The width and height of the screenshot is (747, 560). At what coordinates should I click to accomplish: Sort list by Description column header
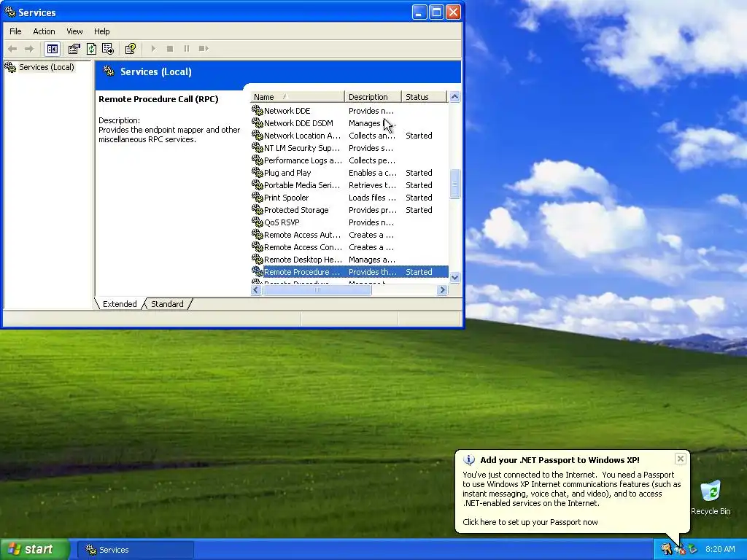(x=373, y=97)
